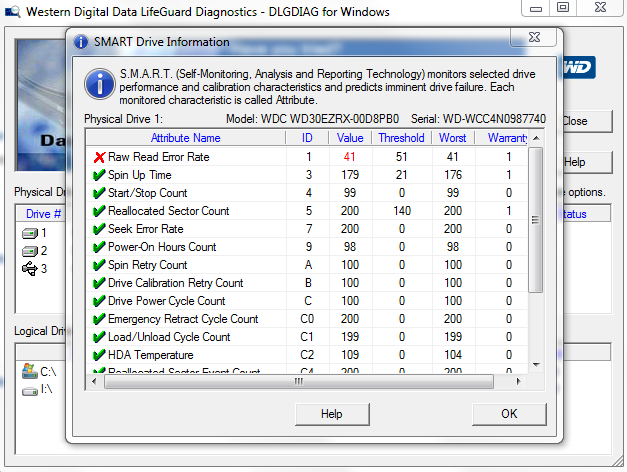Click the green check beside Power-On Hours Count
Screen dimensions: 627x472
(99, 247)
